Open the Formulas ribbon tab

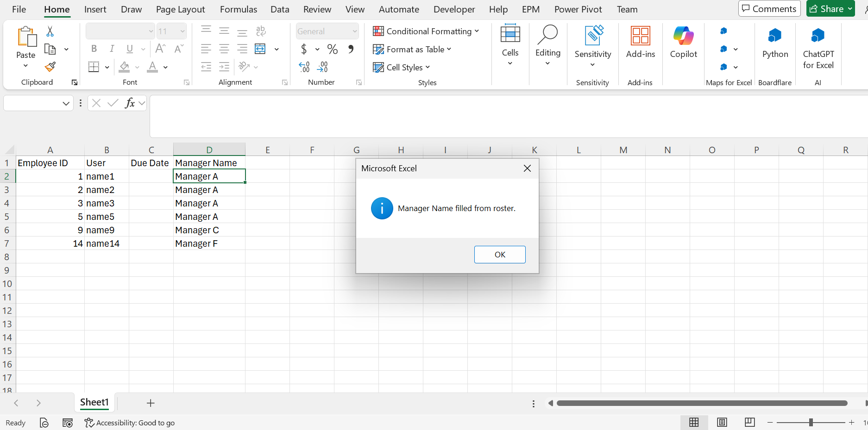pos(239,9)
